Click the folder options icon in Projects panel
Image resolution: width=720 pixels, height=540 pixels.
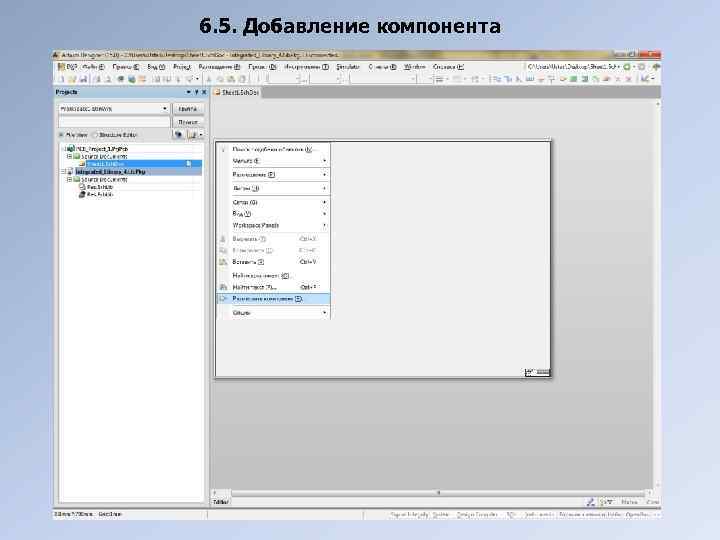click(193, 135)
